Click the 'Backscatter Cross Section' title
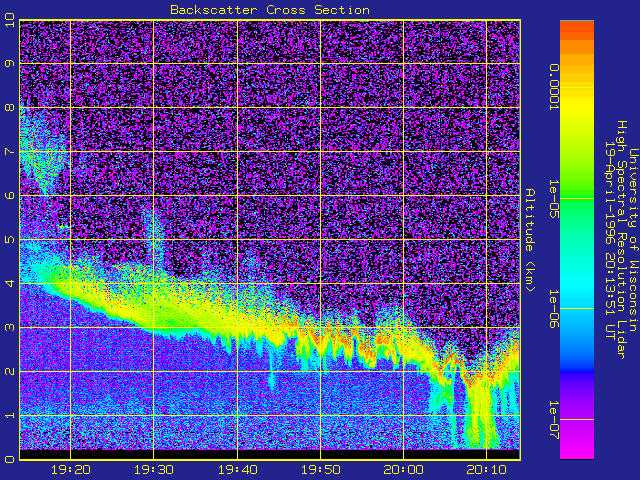 coord(270,10)
